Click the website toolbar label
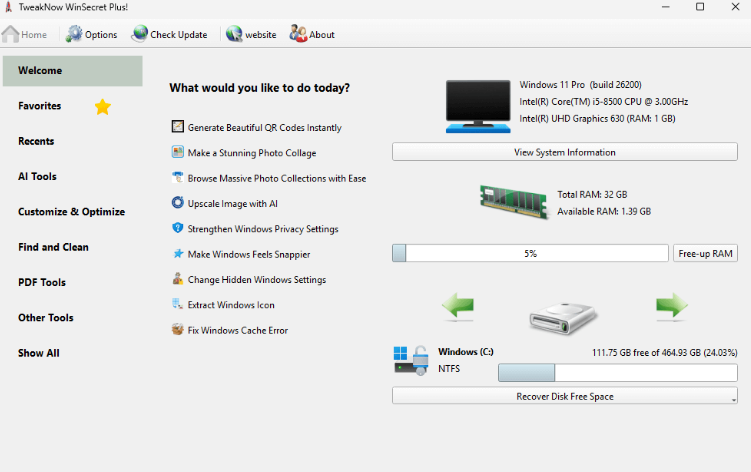 pyautogui.click(x=261, y=35)
